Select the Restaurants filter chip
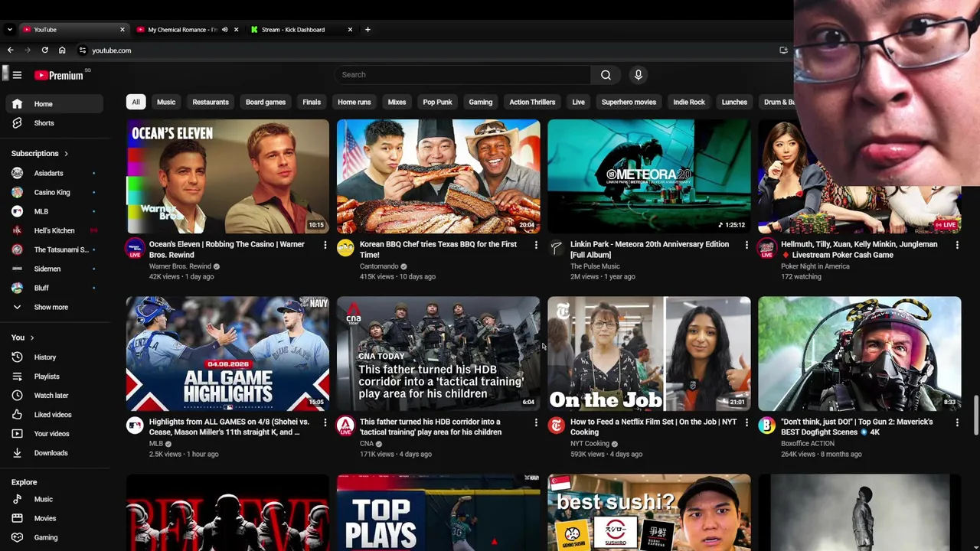This screenshot has height=551, width=980. tap(211, 102)
